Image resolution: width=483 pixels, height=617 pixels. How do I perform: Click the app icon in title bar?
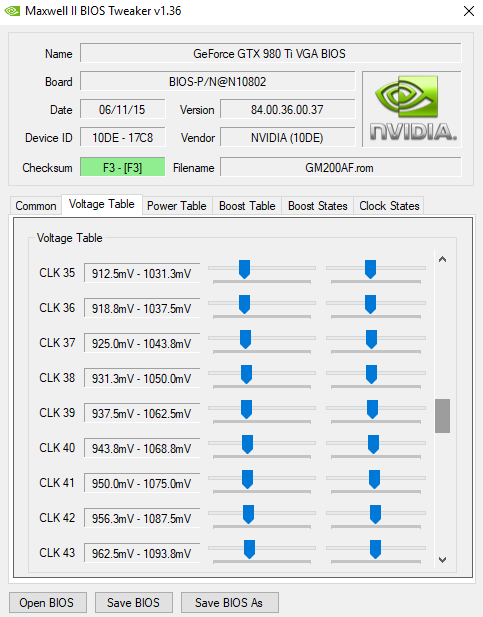[12, 11]
